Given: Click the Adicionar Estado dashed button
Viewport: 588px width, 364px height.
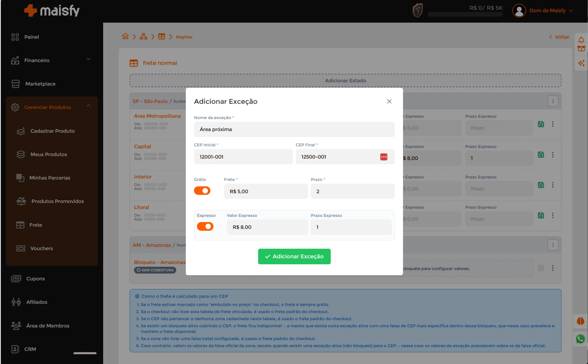Looking at the screenshot, I should (x=345, y=80).
